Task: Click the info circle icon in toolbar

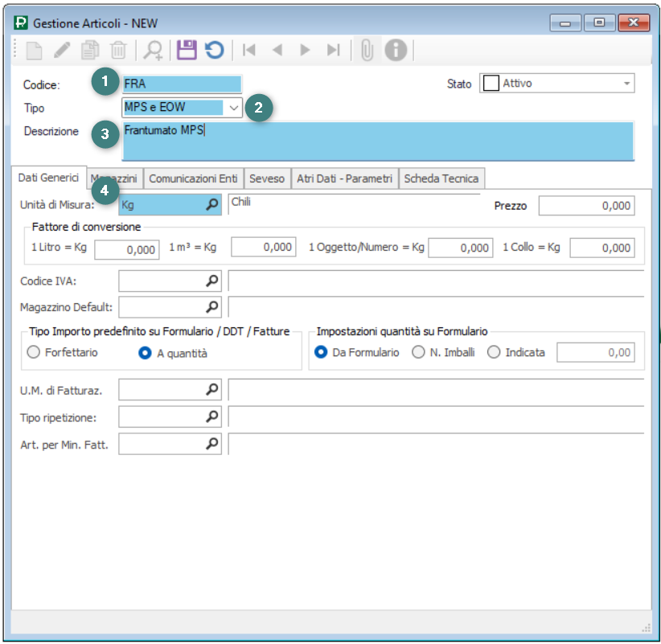Action: (x=395, y=51)
